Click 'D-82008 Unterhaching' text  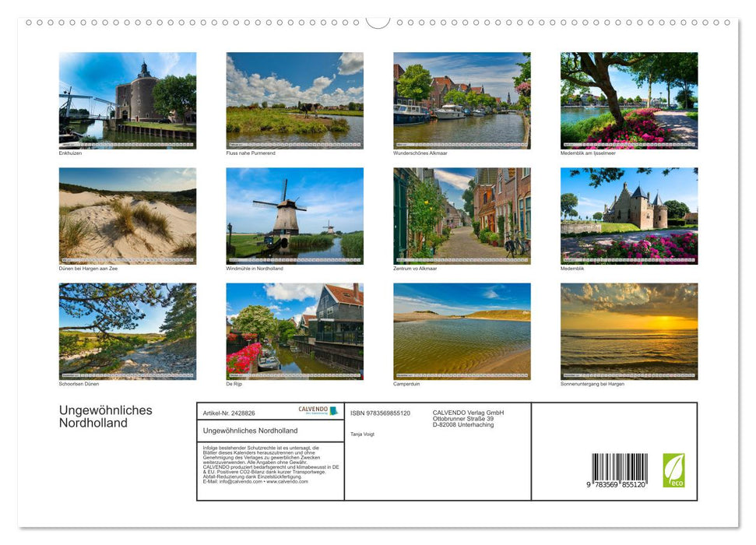(x=462, y=425)
